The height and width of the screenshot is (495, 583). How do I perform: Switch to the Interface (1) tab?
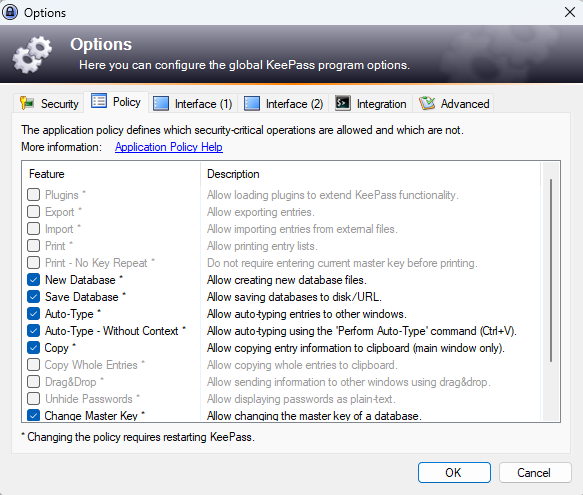pyautogui.click(x=193, y=103)
